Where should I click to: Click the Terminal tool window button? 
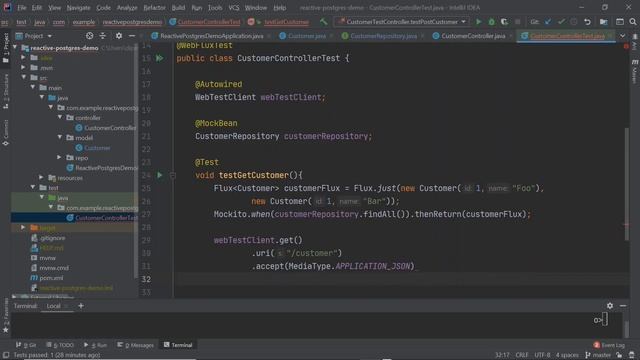click(178, 345)
